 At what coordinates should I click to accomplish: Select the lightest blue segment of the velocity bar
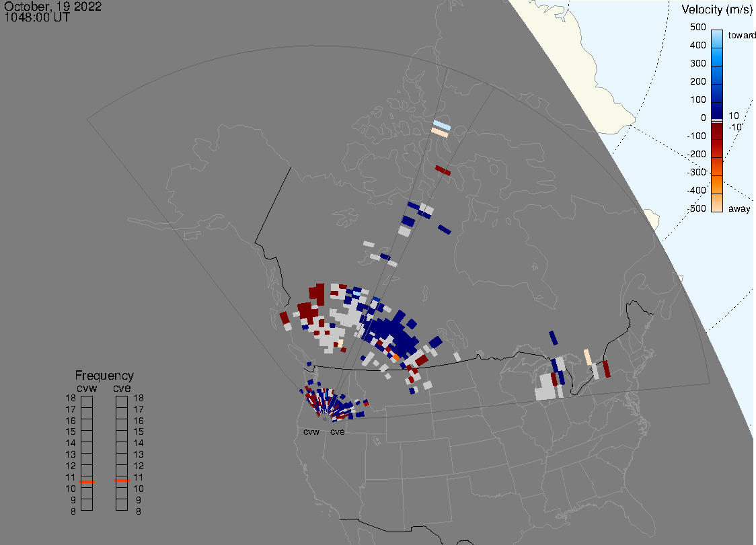(717, 38)
